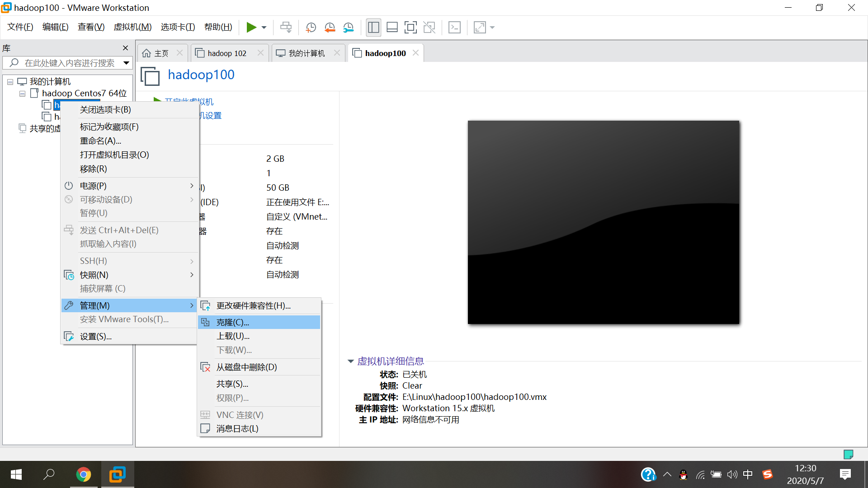Click the stretch guest display icon
Image resolution: width=868 pixels, height=488 pixels.
coord(480,28)
